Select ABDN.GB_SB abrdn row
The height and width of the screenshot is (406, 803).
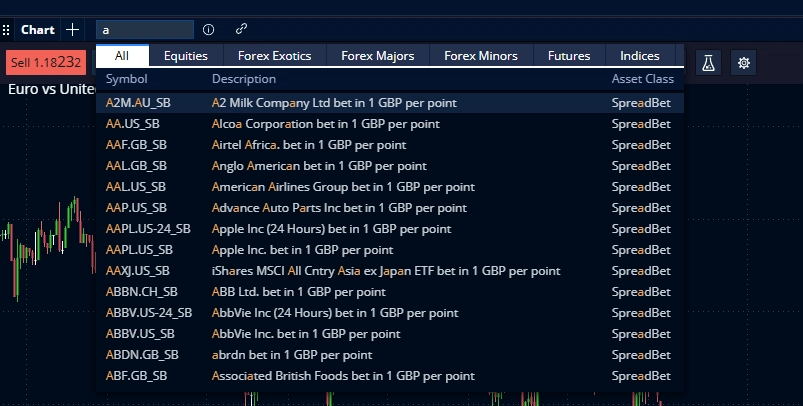(x=390, y=355)
